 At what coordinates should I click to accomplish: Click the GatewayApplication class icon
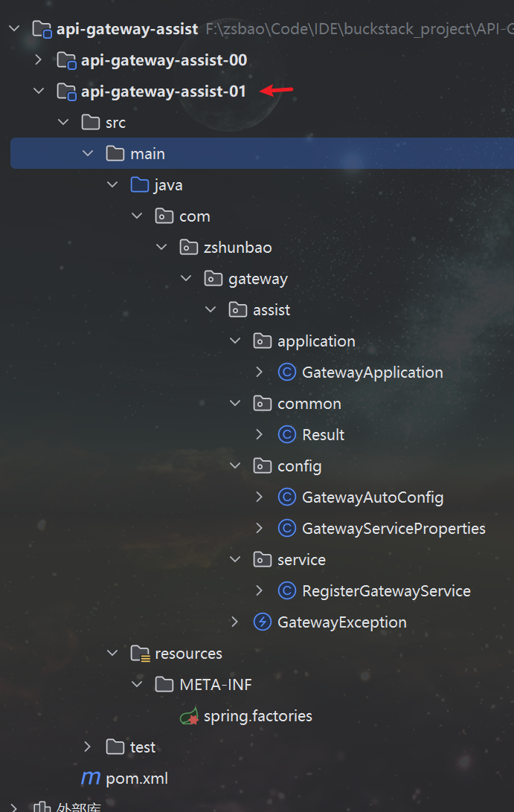(x=286, y=373)
